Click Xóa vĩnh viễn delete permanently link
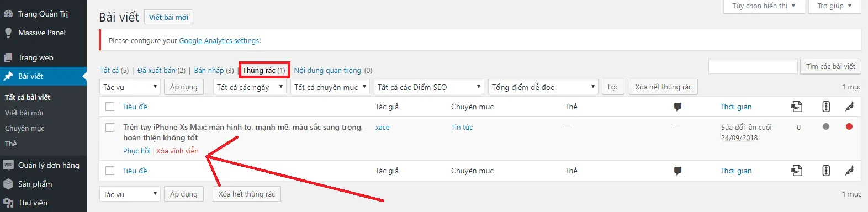This screenshot has width=868, height=212. pos(177,151)
